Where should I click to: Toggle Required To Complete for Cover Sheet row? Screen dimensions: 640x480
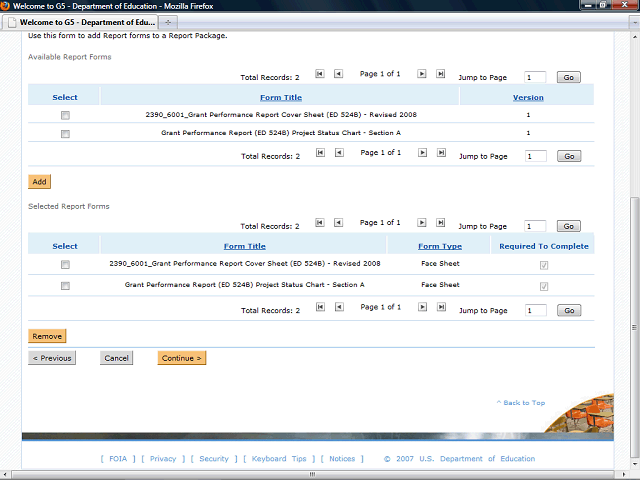pyautogui.click(x=544, y=266)
